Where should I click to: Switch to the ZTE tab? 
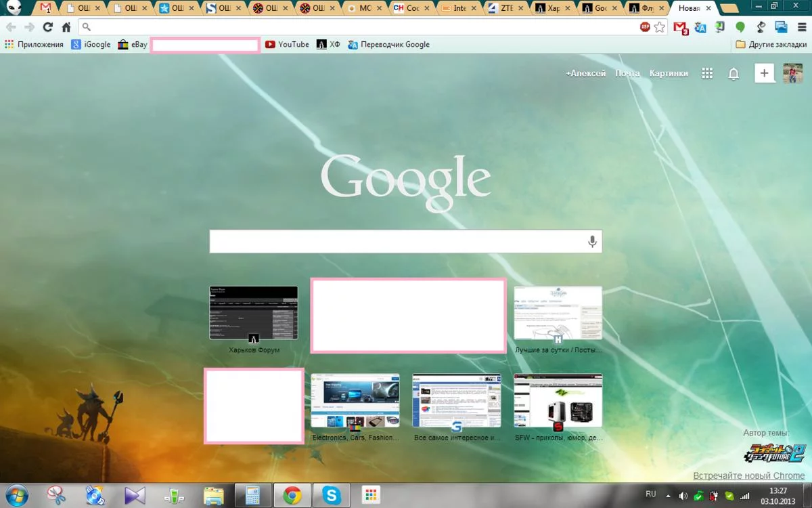click(506, 9)
